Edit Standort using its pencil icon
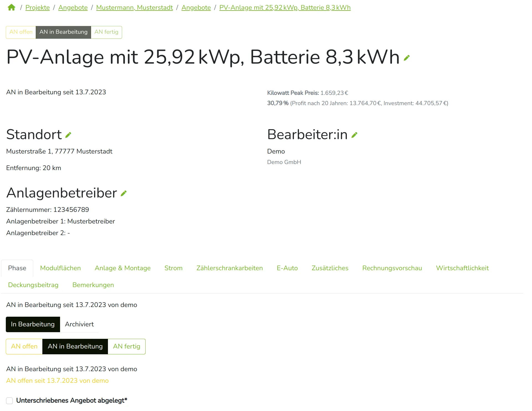The image size is (532, 411). click(68, 135)
